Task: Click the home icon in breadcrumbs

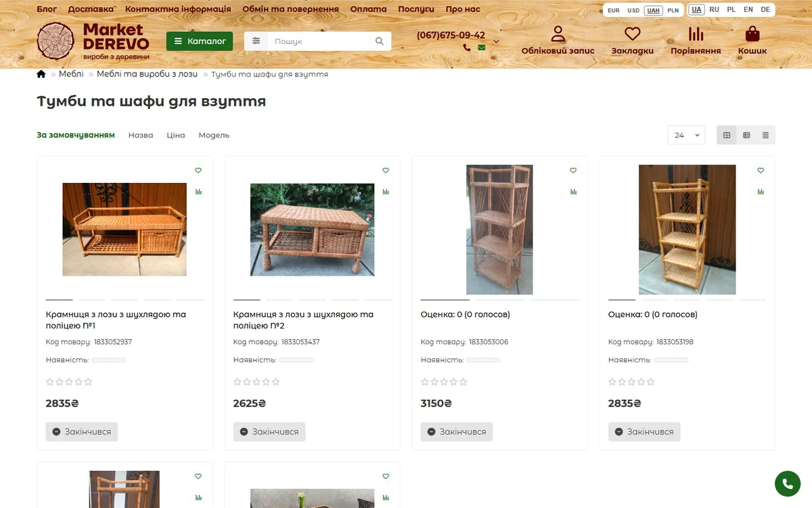Action: coord(41,74)
